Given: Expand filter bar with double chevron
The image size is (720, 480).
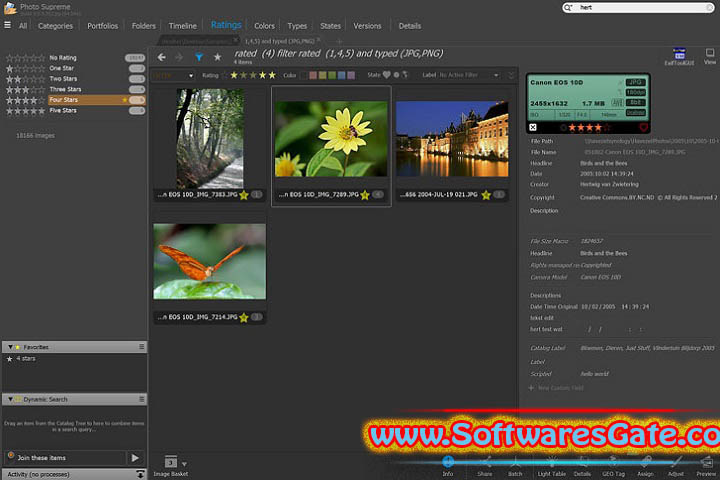Looking at the screenshot, I should [511, 75].
